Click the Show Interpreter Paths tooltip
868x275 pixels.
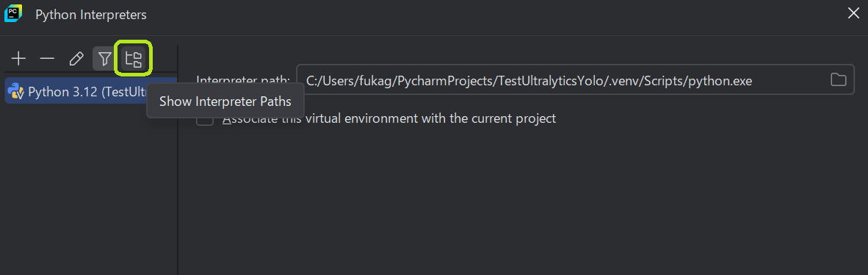tap(225, 101)
